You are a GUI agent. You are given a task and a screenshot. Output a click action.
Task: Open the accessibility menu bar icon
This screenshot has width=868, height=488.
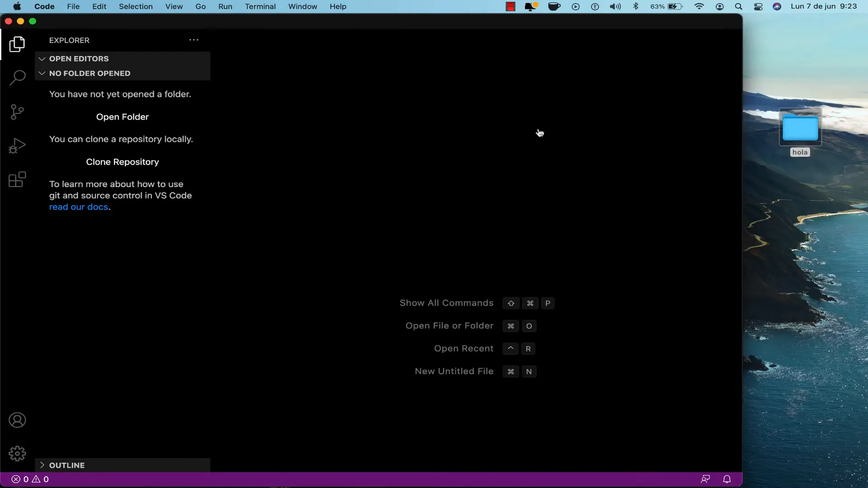tap(595, 7)
